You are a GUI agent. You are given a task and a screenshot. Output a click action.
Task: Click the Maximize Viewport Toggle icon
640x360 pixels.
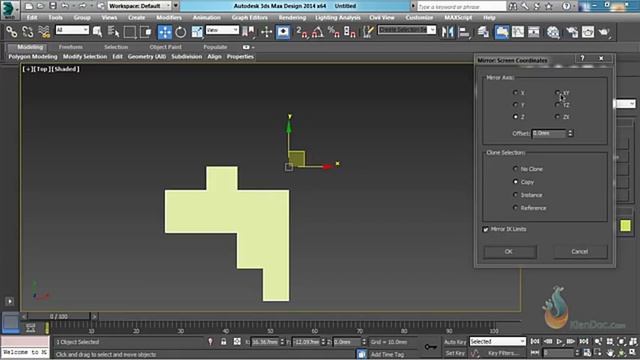coord(633,352)
